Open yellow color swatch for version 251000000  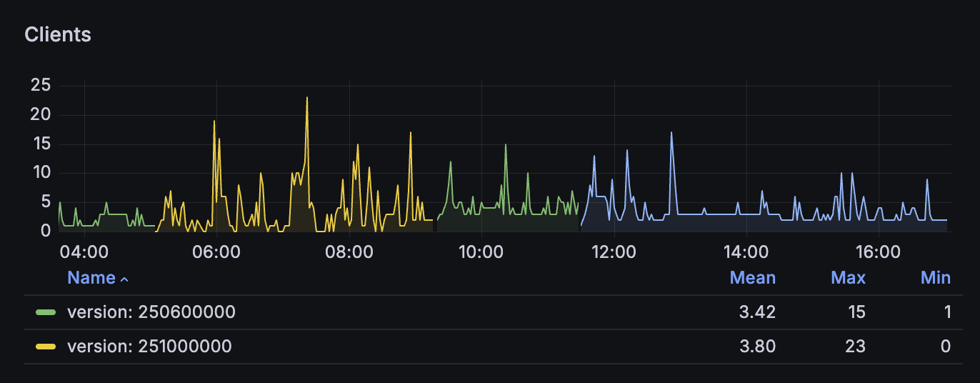(x=46, y=347)
